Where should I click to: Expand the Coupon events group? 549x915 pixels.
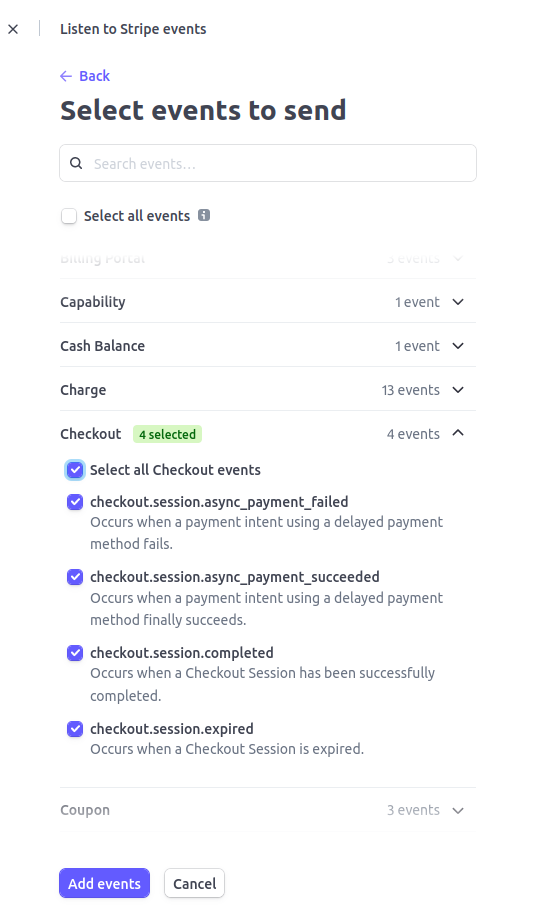coord(268,810)
